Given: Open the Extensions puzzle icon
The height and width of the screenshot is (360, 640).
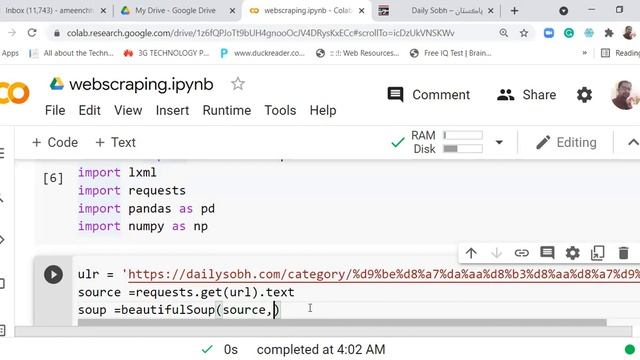Looking at the screenshot, I should tap(609, 33).
